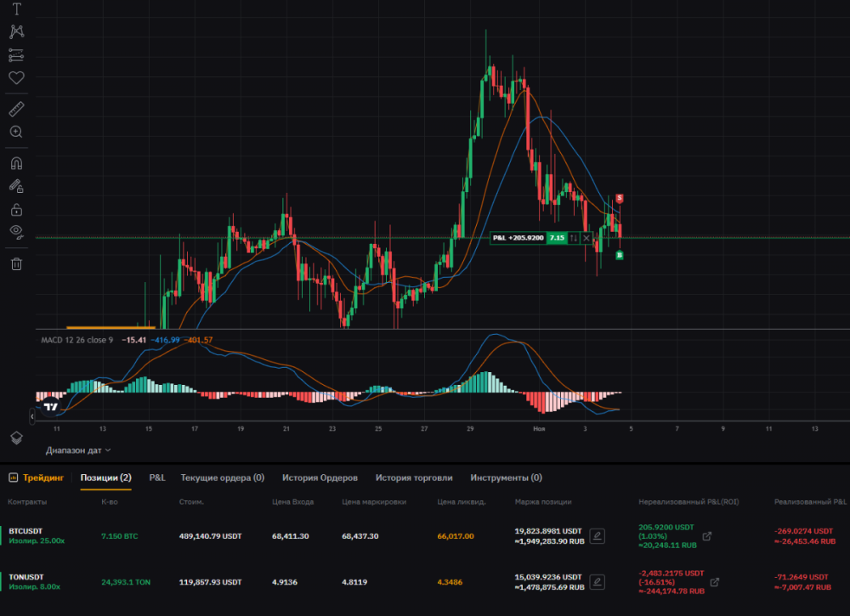Viewport: 850px width, 616px height.
Task: Open the forecasting and measurement tools
Action: 16,55
